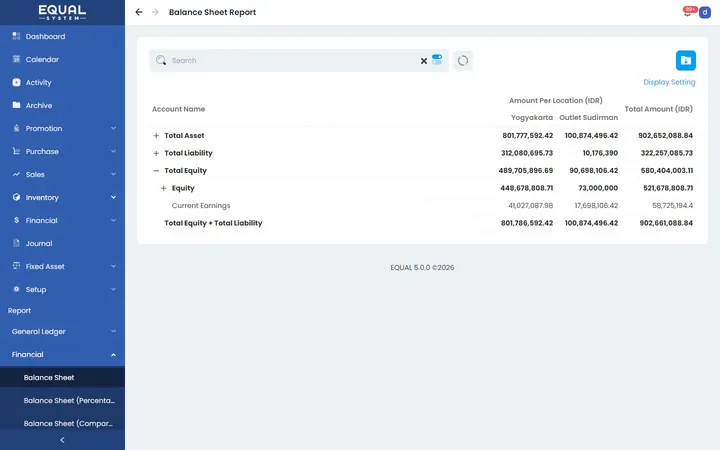
Task: Click the search magnifier icon
Action: [161, 60]
